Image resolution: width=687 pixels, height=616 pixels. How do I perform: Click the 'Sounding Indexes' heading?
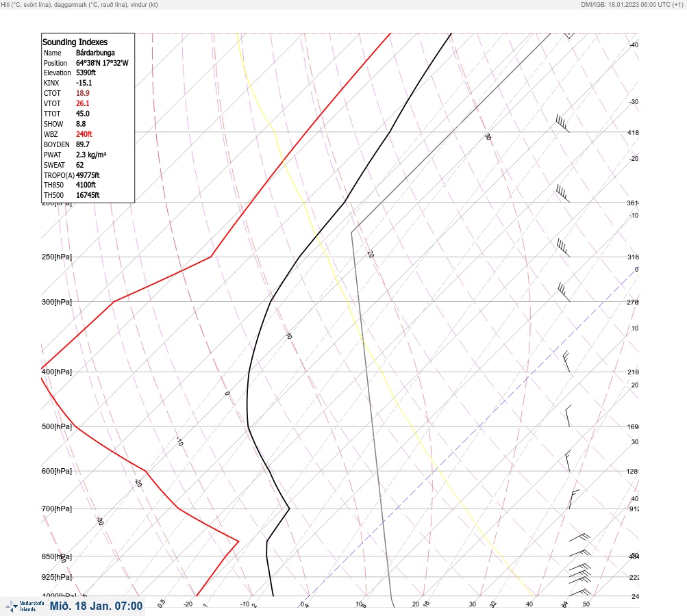[75, 42]
